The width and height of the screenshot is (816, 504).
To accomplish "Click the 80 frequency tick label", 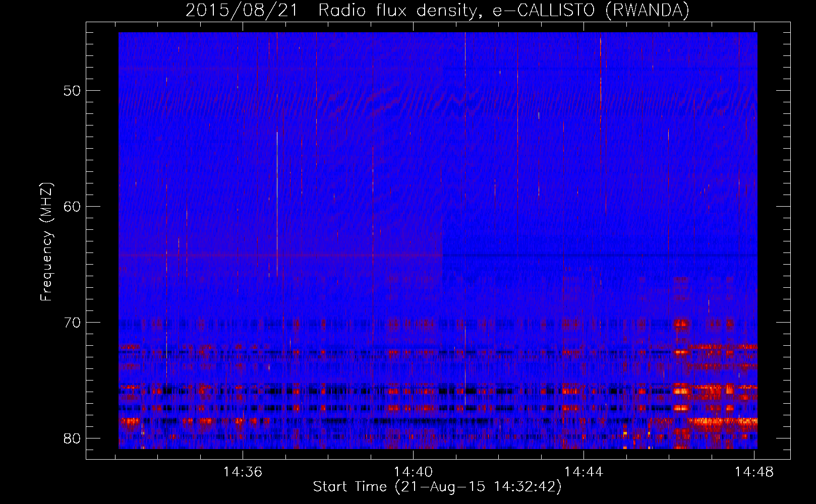I will point(72,438).
